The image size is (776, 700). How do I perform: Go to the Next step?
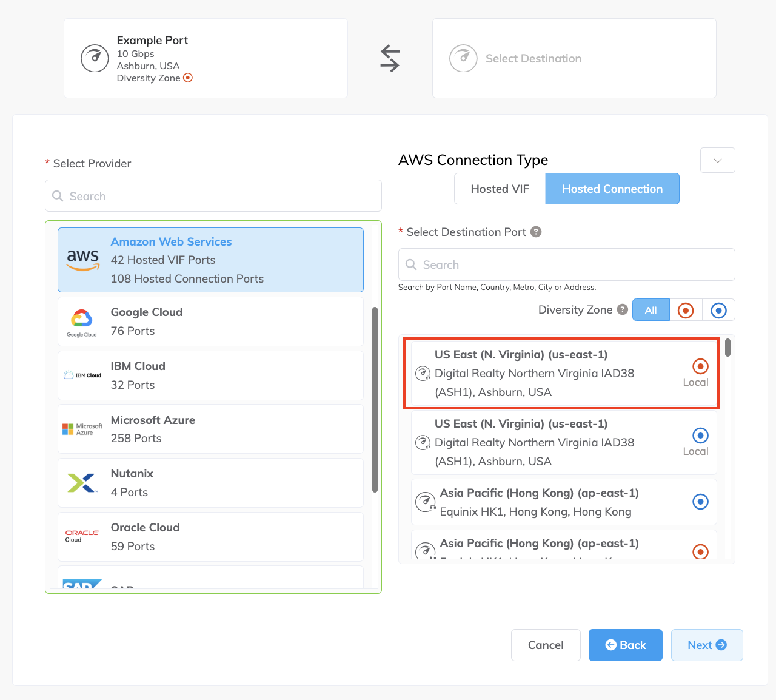point(706,645)
